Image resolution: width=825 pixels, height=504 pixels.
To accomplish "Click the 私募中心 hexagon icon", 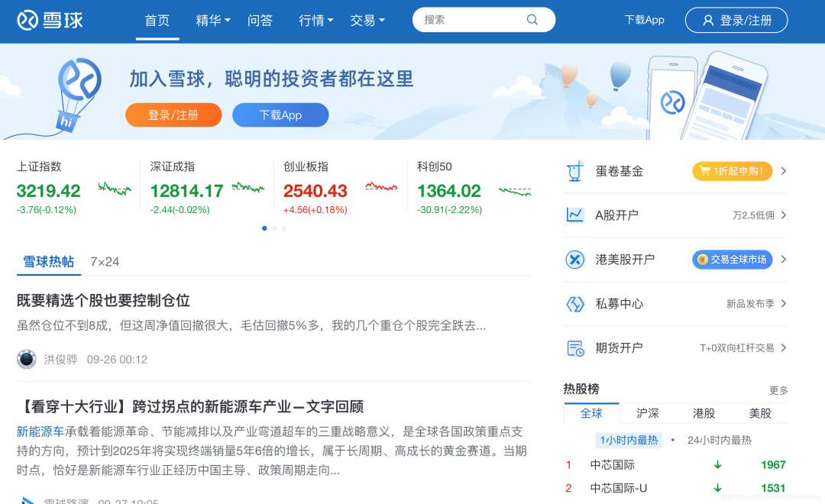I will click(575, 304).
